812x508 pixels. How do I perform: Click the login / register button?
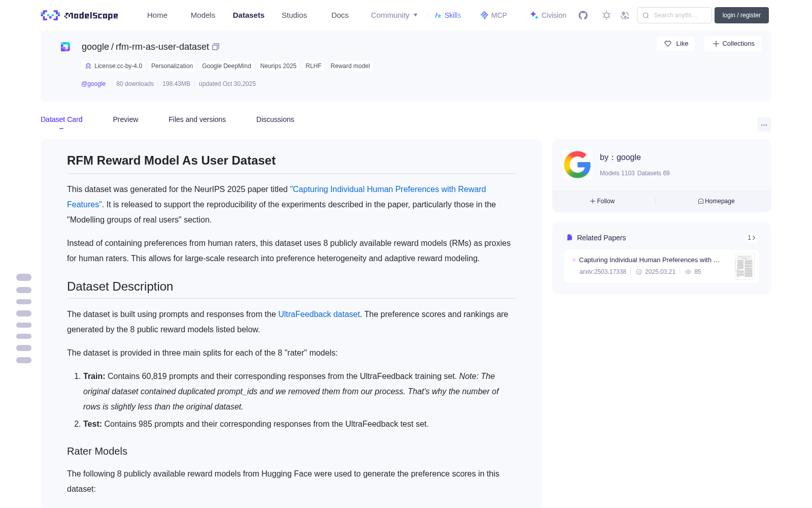741,15
